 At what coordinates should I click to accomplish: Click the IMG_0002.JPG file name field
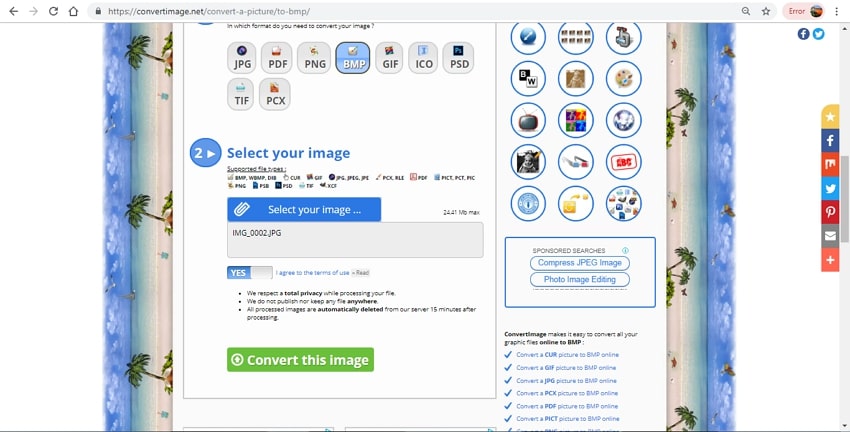(355, 240)
